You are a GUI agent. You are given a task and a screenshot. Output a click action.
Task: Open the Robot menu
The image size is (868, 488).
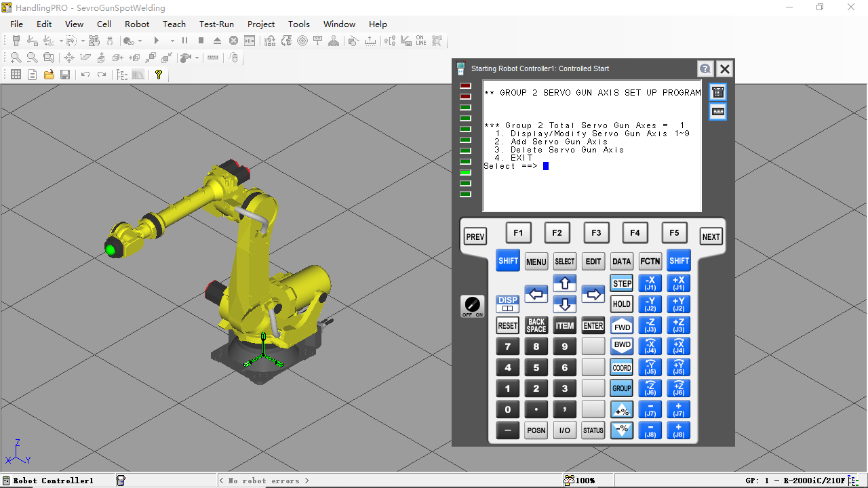pyautogui.click(x=137, y=24)
